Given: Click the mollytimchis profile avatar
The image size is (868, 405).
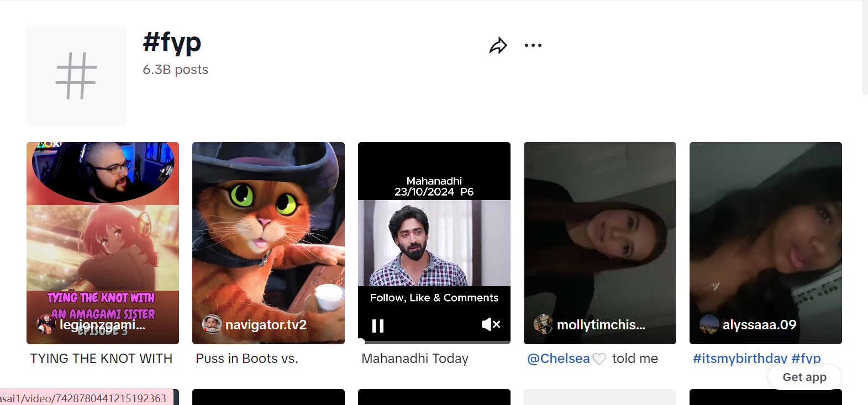Looking at the screenshot, I should click(x=543, y=324).
